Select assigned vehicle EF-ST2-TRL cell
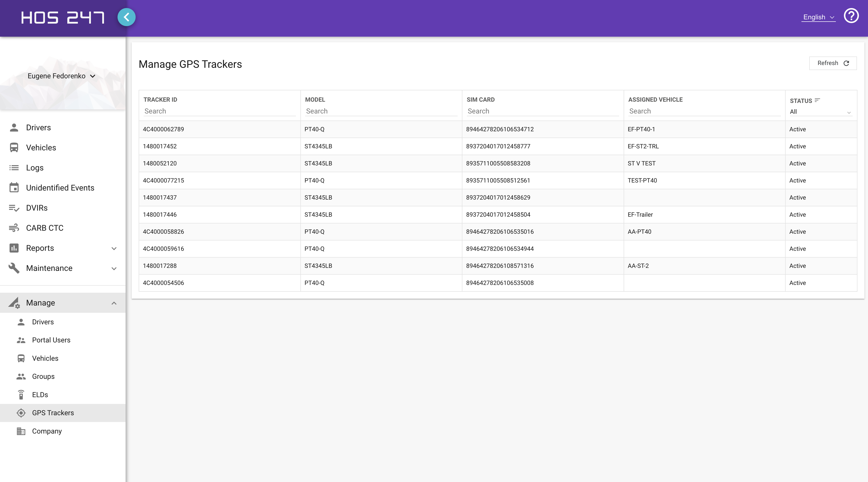Image resolution: width=868 pixels, height=482 pixels. (704, 147)
